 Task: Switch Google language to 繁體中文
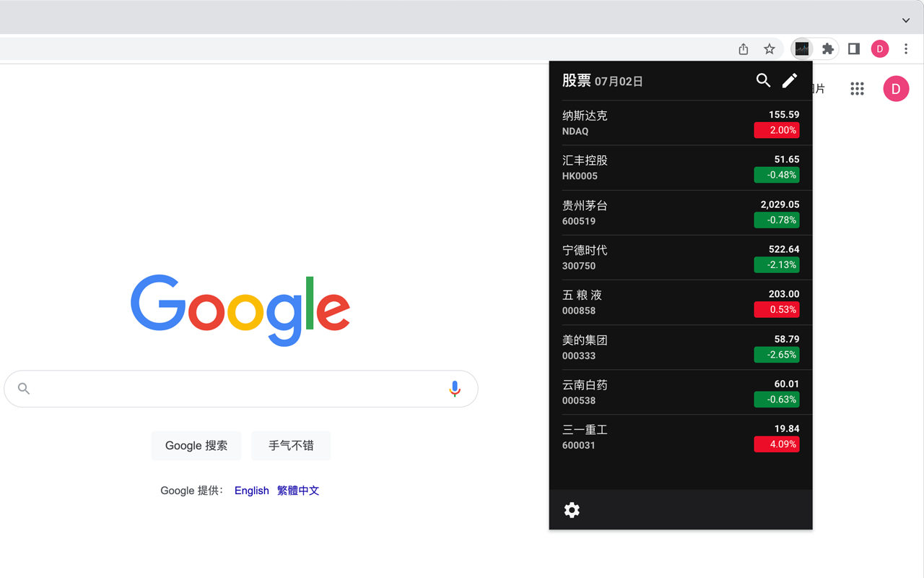point(298,491)
